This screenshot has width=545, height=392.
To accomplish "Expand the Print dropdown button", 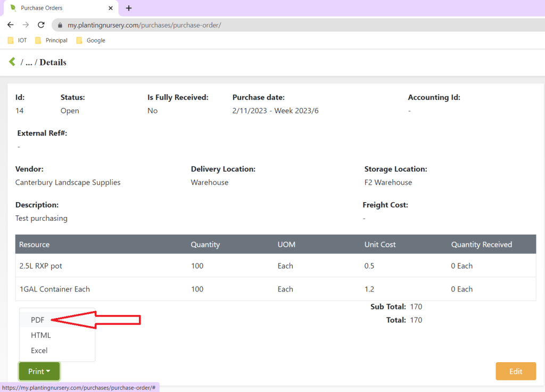I will [39, 371].
